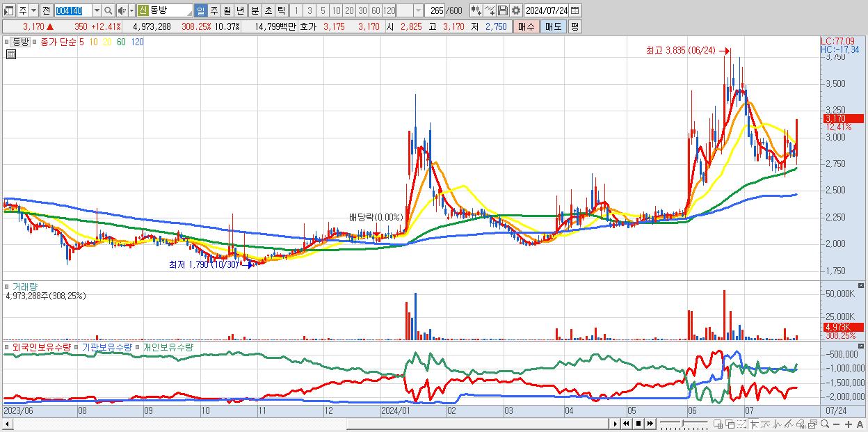Choose the 120 interval button
The image size is (868, 432).
389,11
